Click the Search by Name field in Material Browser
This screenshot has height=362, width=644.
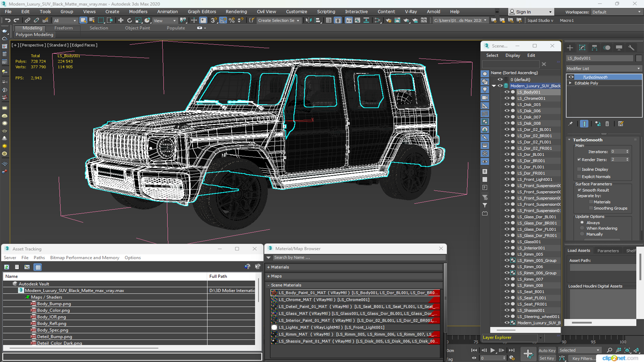tap(359, 257)
